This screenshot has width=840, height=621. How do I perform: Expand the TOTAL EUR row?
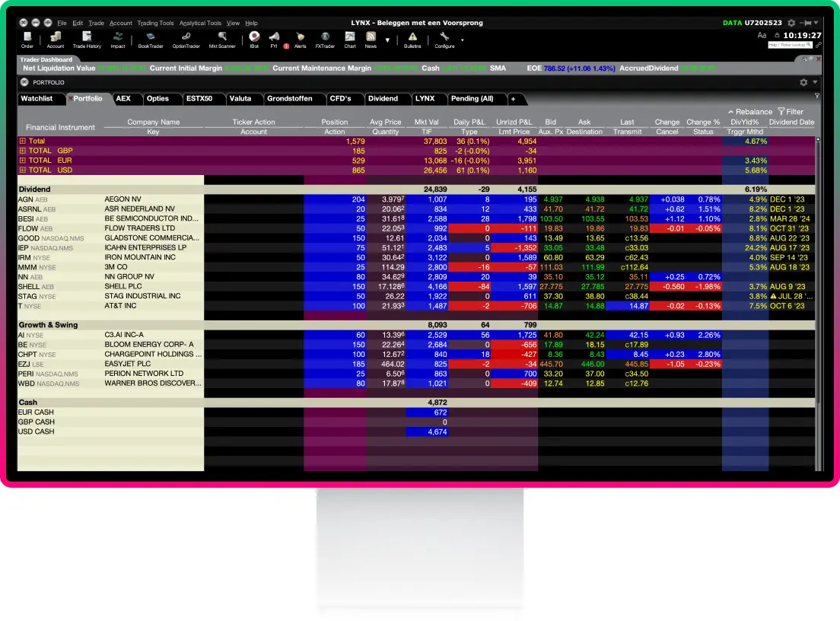[23, 161]
